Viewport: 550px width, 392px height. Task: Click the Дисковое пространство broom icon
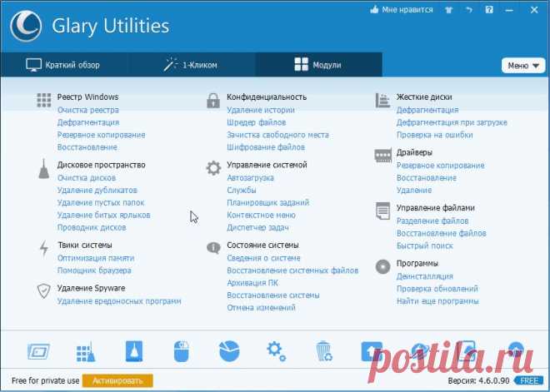tap(44, 169)
